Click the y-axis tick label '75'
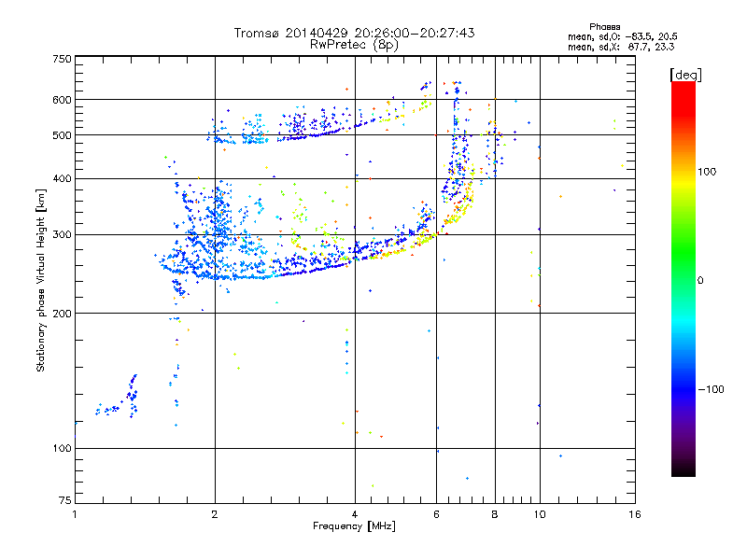Screen dimensions: 747x560 [x=65, y=500]
